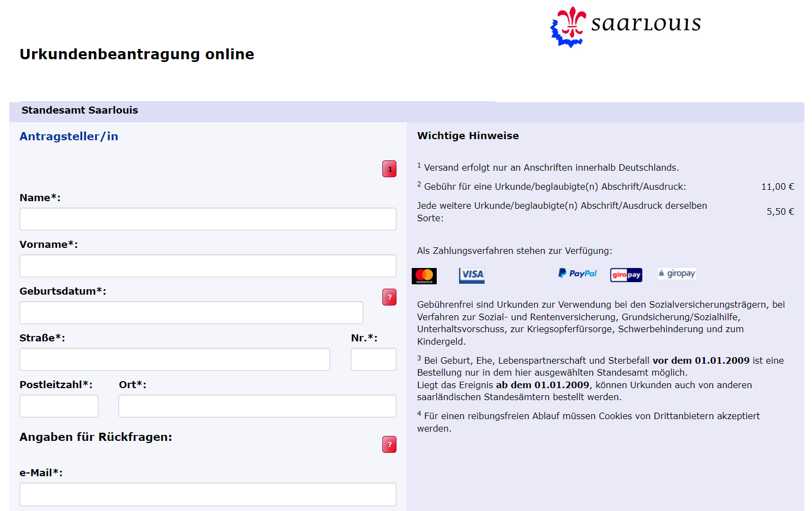Click the blue and red giropay badge

(626, 275)
